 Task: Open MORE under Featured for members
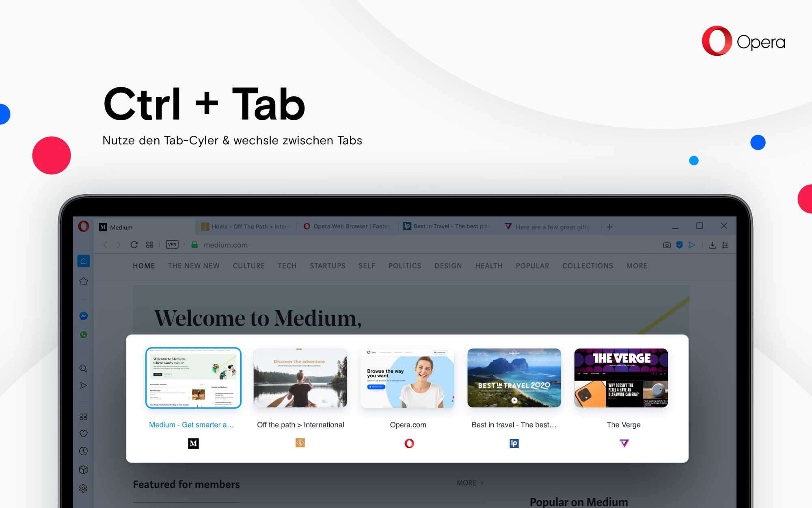coord(470,483)
